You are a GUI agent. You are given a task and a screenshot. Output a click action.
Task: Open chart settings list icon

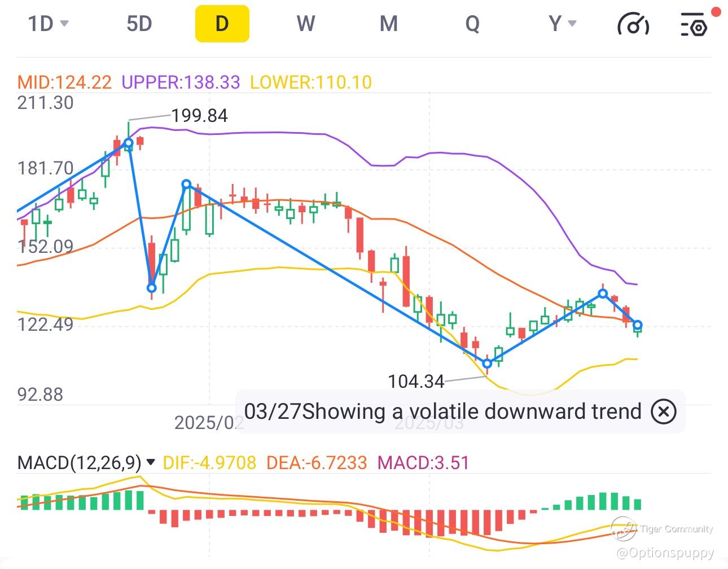click(x=694, y=24)
